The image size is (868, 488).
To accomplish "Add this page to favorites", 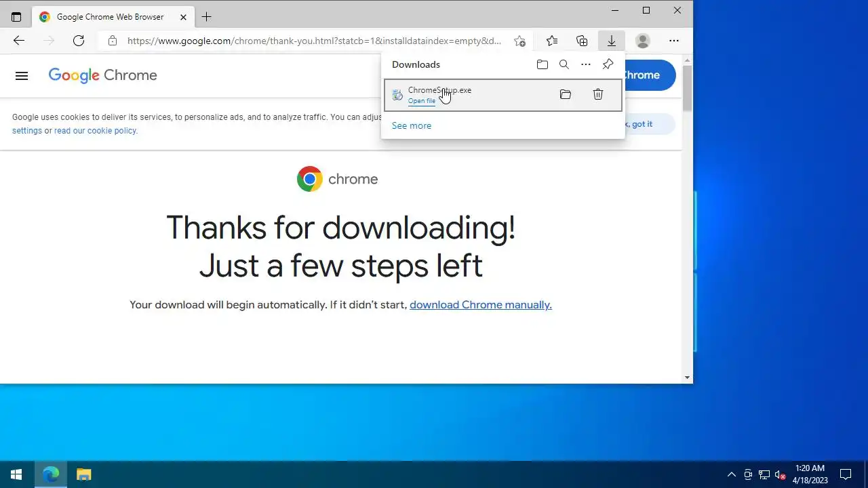I will click(x=519, y=41).
